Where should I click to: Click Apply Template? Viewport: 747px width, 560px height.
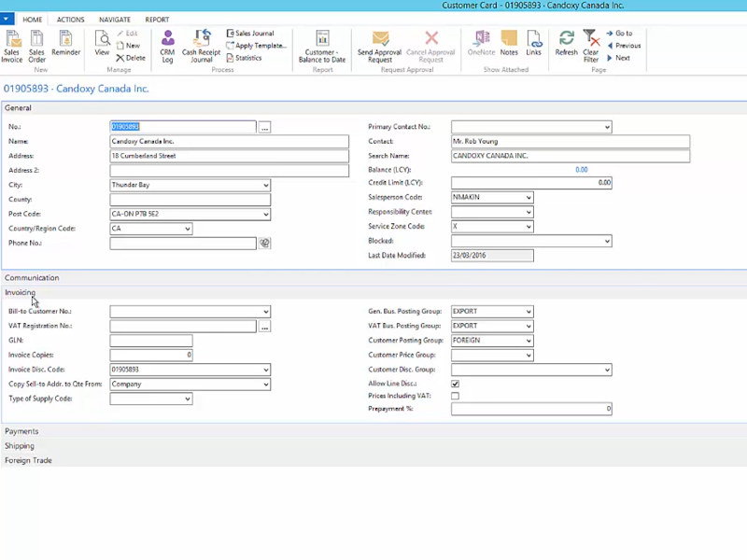pyautogui.click(x=256, y=46)
